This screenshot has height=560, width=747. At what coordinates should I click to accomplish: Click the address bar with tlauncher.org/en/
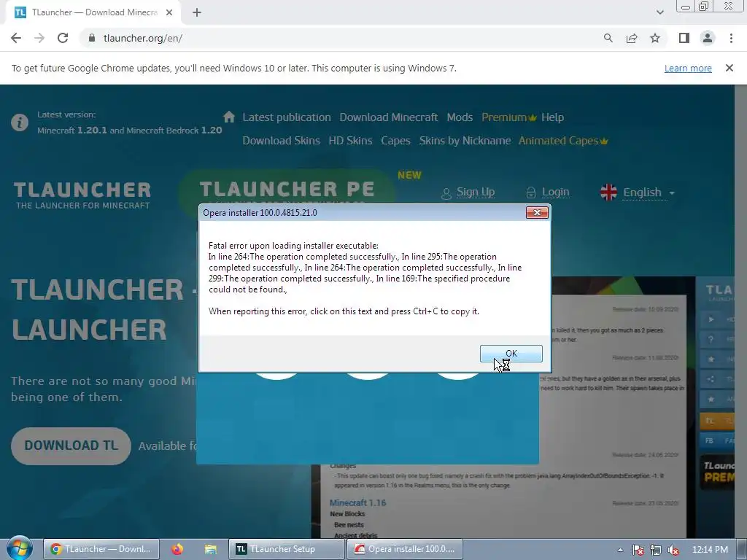(343, 38)
